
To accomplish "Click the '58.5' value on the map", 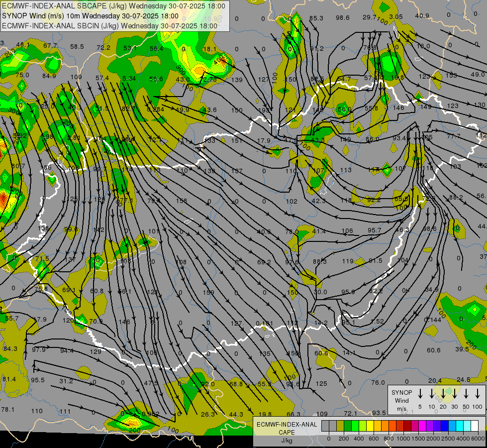I will (x=77, y=47).
